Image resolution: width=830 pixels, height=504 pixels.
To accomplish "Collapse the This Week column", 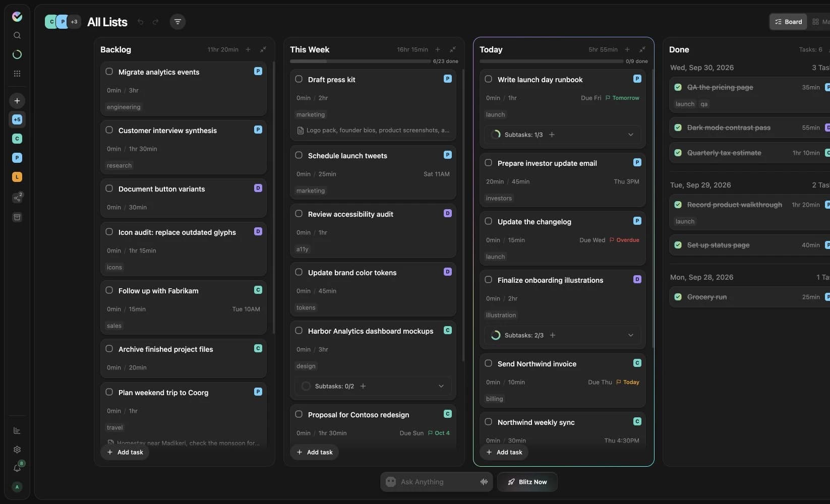I will tap(453, 49).
